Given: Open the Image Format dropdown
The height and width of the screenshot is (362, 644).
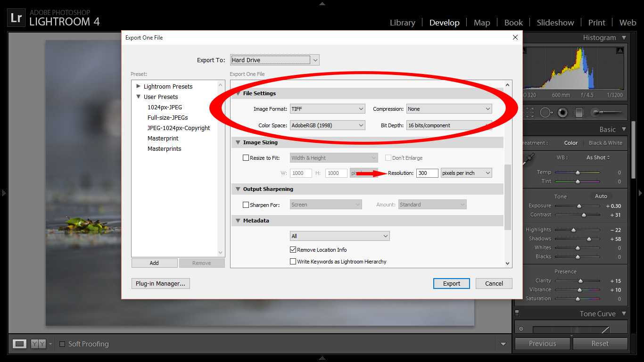Looking at the screenshot, I should tap(328, 109).
